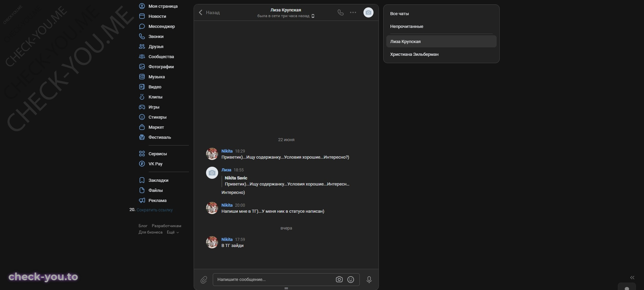
Task: Click sender name Nikita at 17:59
Action: point(227,240)
